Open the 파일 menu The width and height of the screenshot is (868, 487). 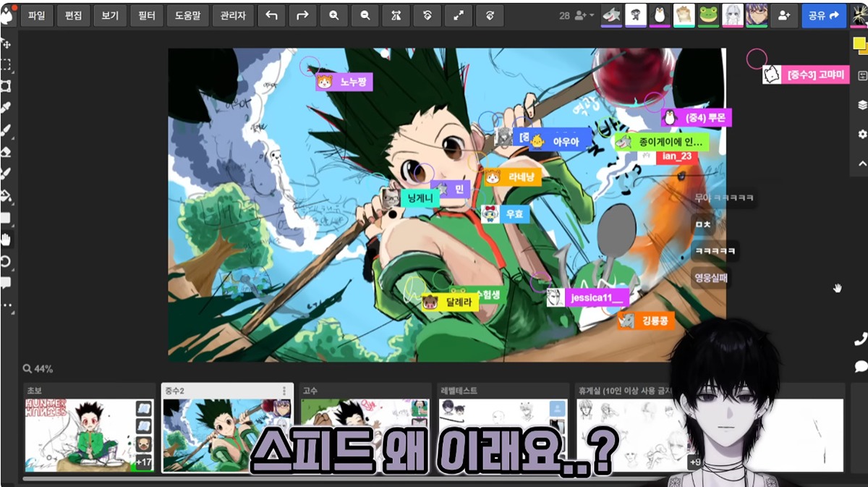36,15
